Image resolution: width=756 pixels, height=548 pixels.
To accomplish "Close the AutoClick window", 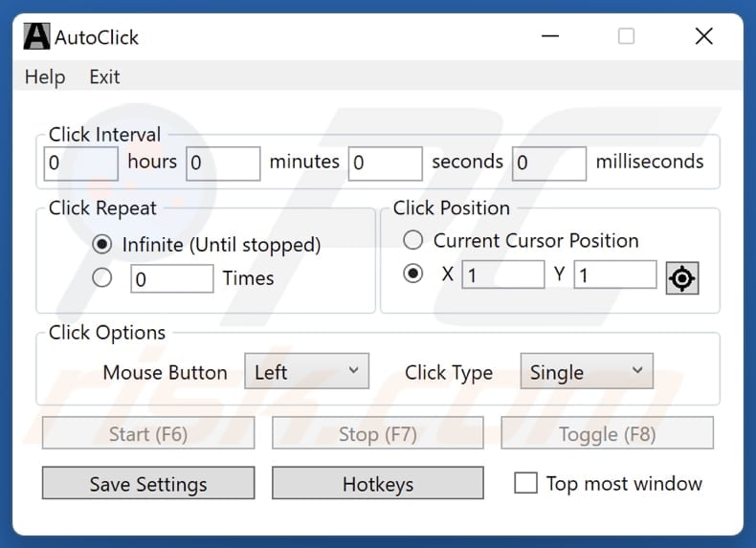I will [704, 36].
